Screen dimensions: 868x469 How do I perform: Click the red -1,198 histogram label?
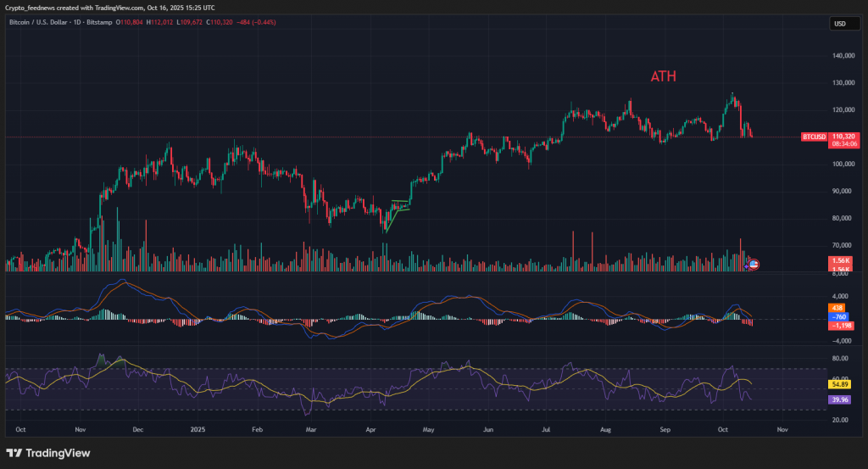point(841,326)
